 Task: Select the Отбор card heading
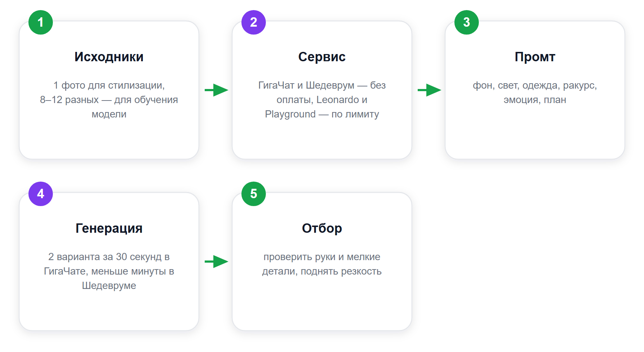pos(322,228)
